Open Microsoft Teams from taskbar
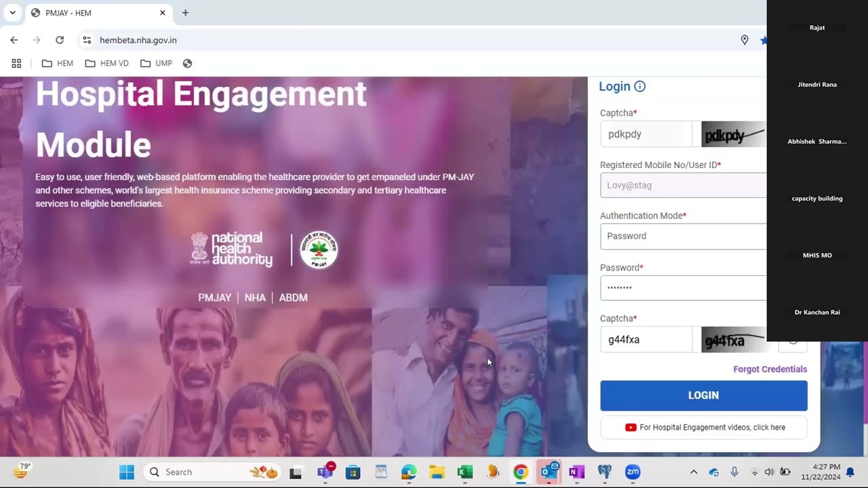868x488 pixels. (325, 472)
